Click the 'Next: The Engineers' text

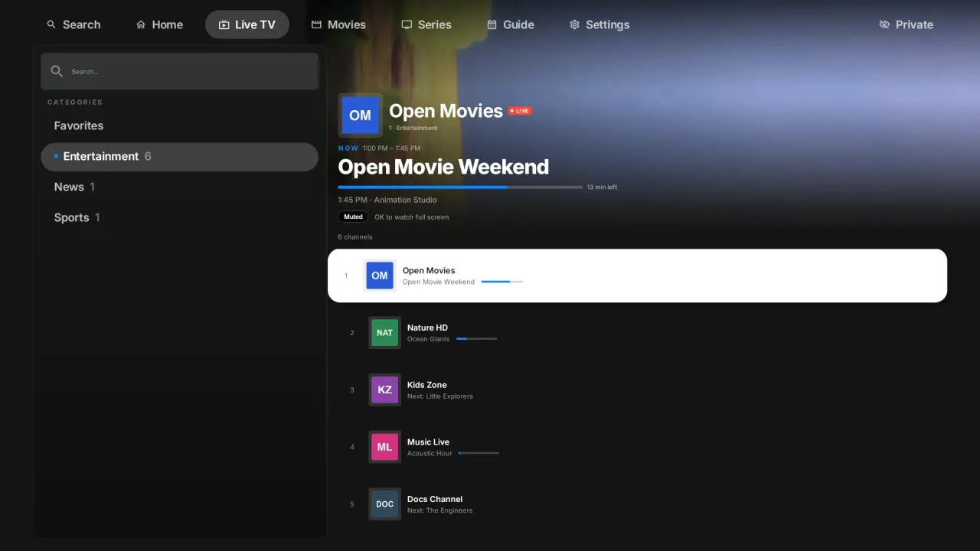pos(440,510)
